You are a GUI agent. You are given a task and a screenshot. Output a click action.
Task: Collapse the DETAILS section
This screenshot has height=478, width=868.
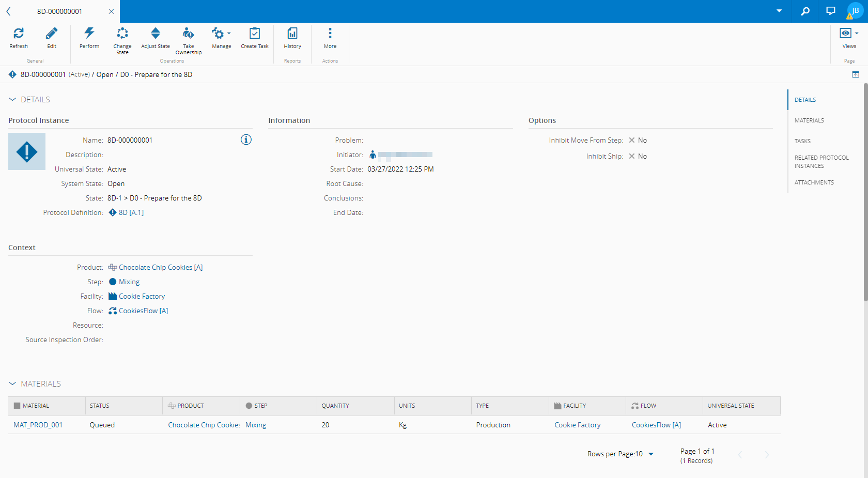(12, 99)
